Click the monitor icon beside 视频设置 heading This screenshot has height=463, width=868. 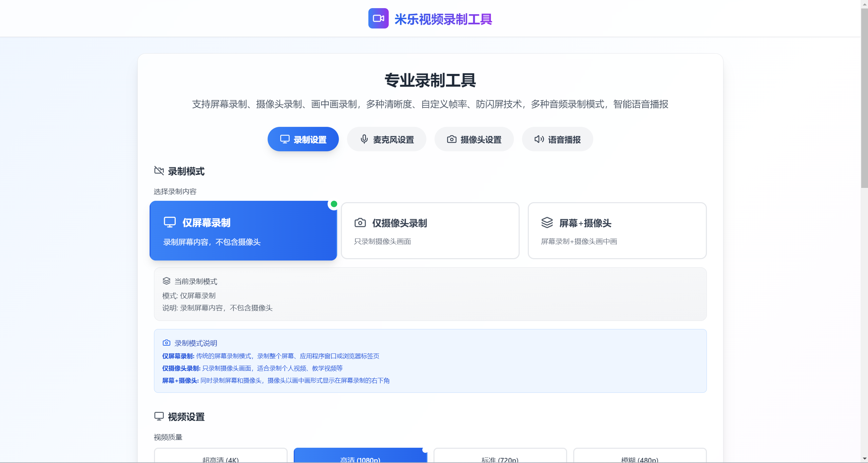(x=159, y=416)
